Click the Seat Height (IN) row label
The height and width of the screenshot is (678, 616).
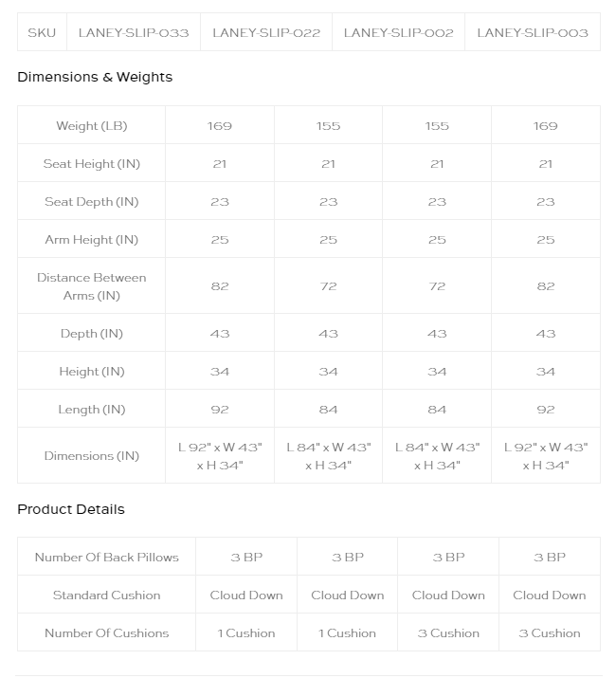[92, 163]
